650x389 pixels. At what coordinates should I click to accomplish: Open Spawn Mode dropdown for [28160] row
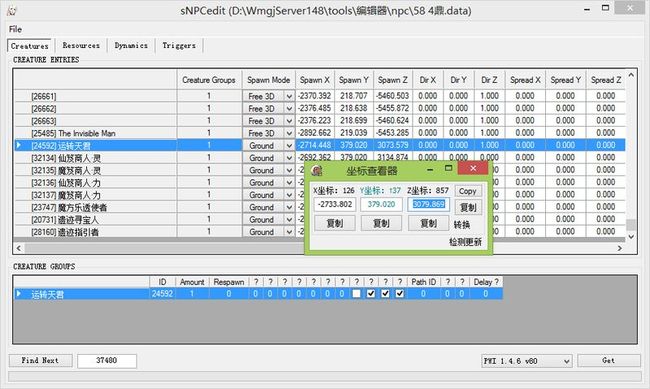289,232
